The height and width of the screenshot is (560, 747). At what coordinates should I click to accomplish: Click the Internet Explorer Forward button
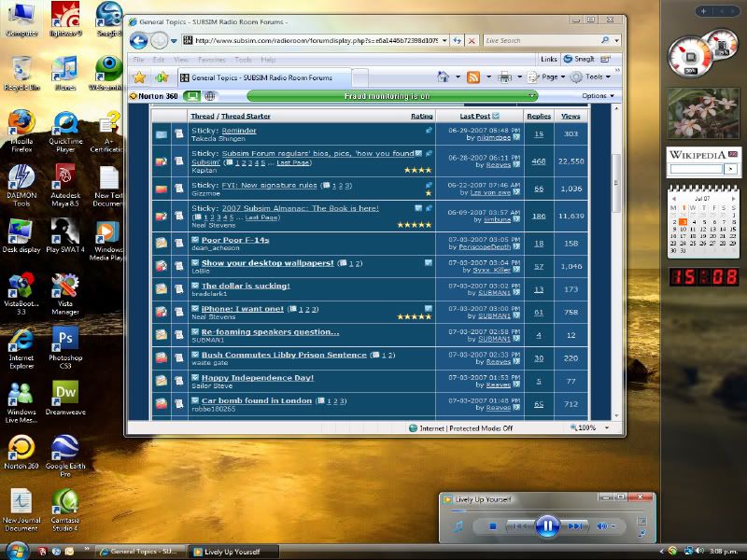click(159, 40)
